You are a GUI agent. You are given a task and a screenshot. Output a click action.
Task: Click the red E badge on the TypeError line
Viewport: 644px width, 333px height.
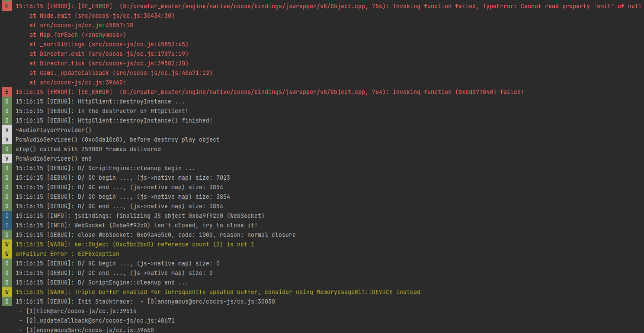point(6,6)
